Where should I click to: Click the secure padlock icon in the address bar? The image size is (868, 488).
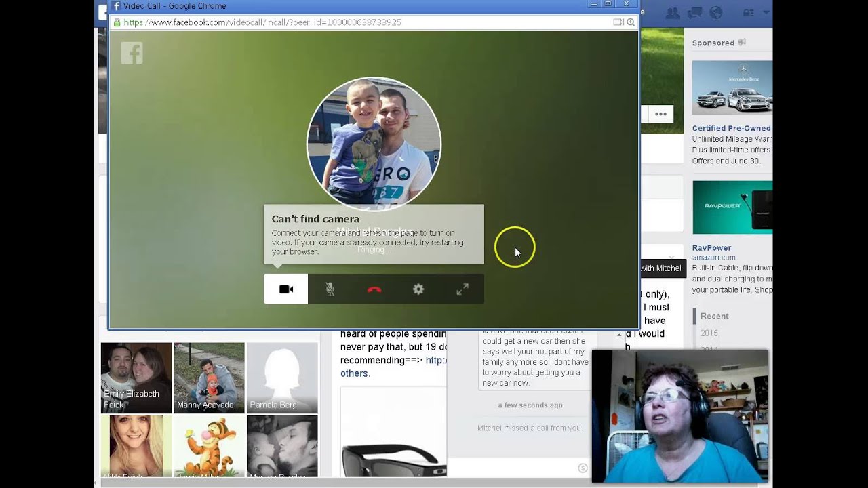pyautogui.click(x=117, y=22)
